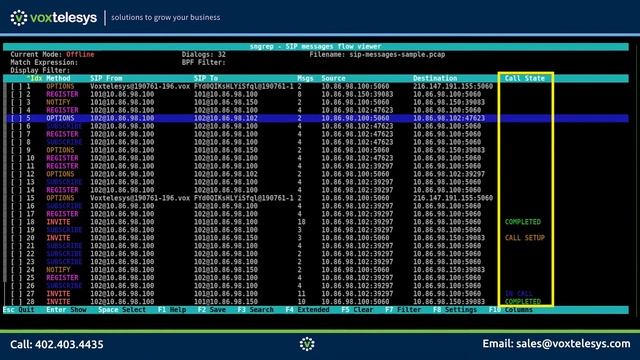Click the sales@voxtelesys.com email address

click(x=573, y=344)
